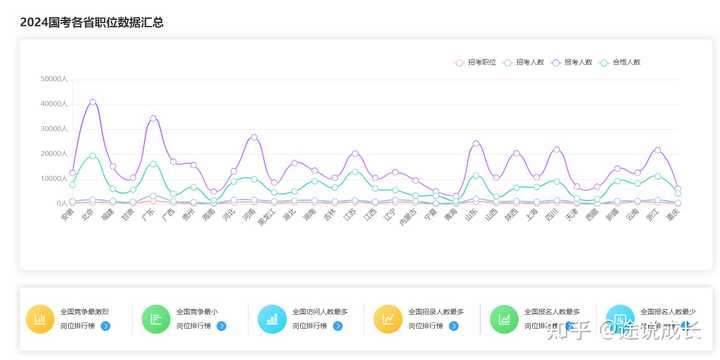Click the green 全国报名人数最多 chart icon
Image resolution: width=720 pixels, height=360 pixels.
[505, 319]
